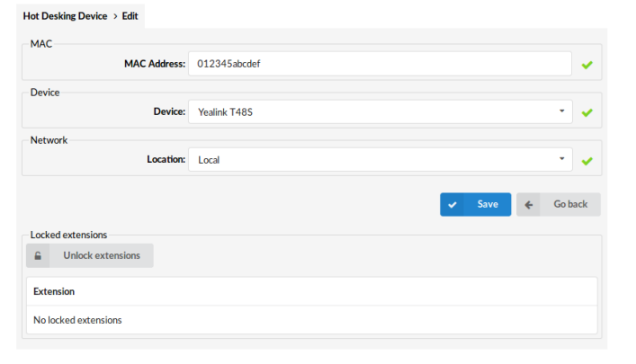The height and width of the screenshot is (364, 636).
Task: Click the green checkmark beside Location dropdown
Action: click(x=587, y=161)
